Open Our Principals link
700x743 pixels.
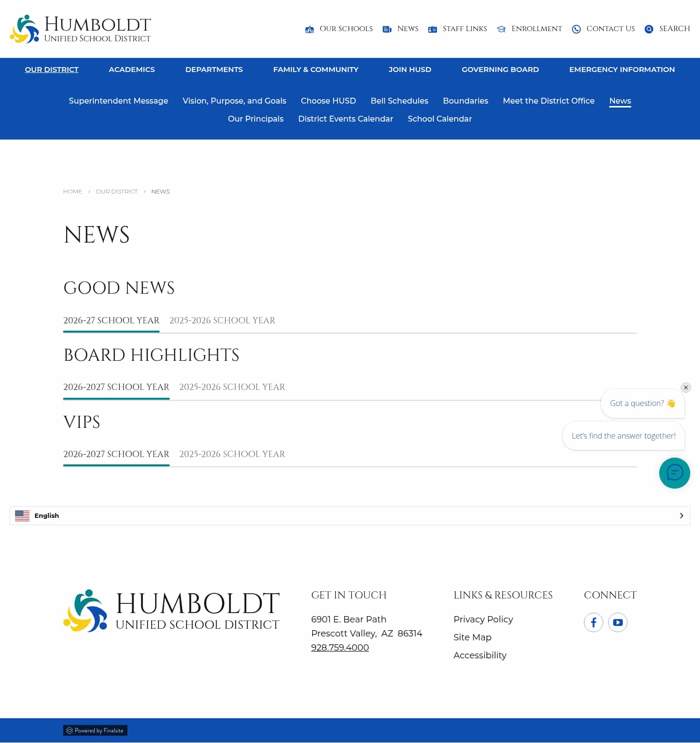coord(256,119)
